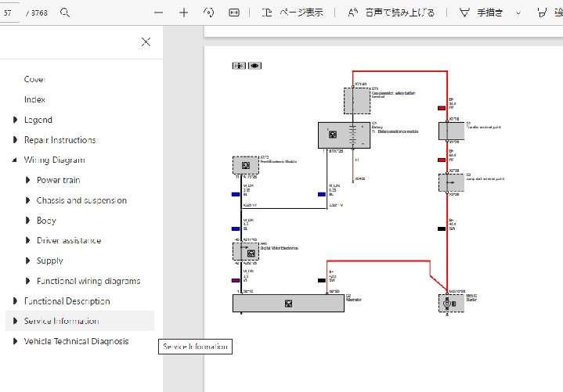563x392 pixels.
Task: Go to the Driver assistance bookmark
Action: (69, 240)
